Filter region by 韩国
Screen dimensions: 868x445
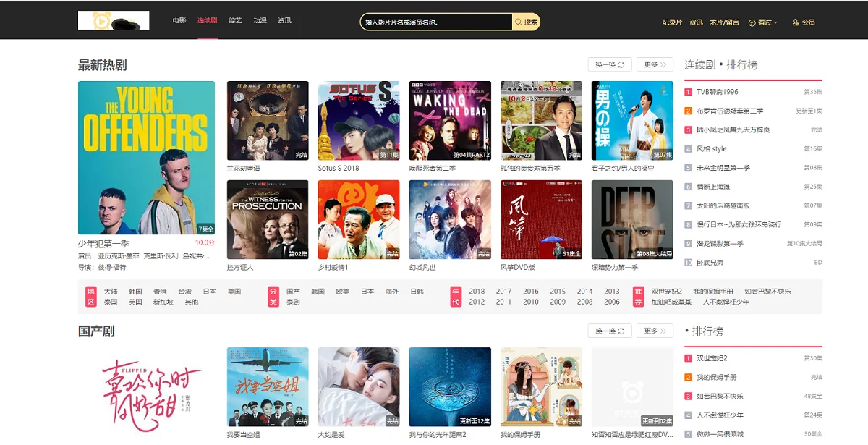(x=135, y=292)
